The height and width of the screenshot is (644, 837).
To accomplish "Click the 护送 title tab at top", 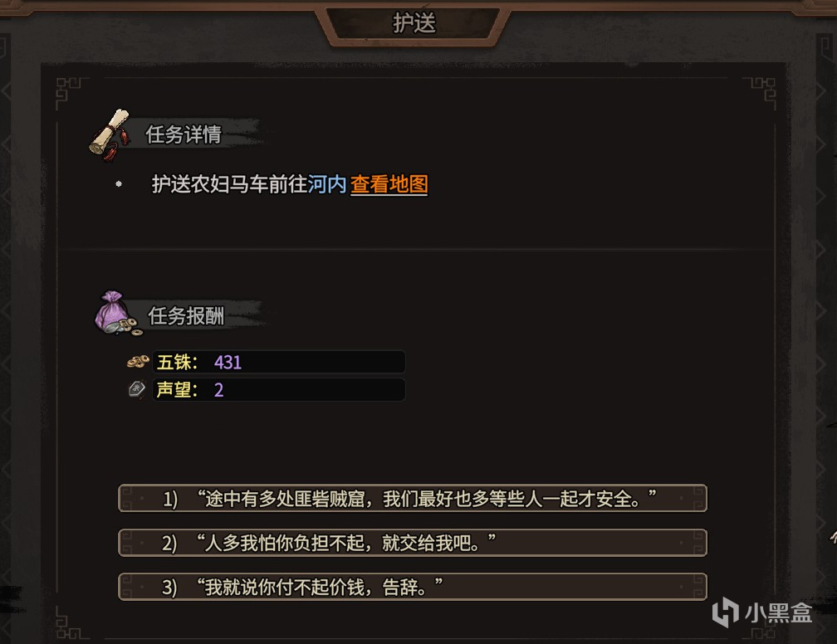I will (x=414, y=23).
